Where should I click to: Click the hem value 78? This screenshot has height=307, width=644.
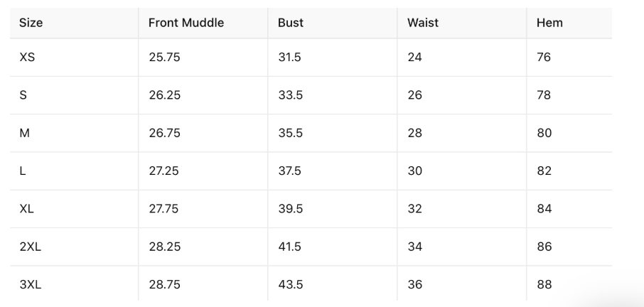[x=544, y=95]
